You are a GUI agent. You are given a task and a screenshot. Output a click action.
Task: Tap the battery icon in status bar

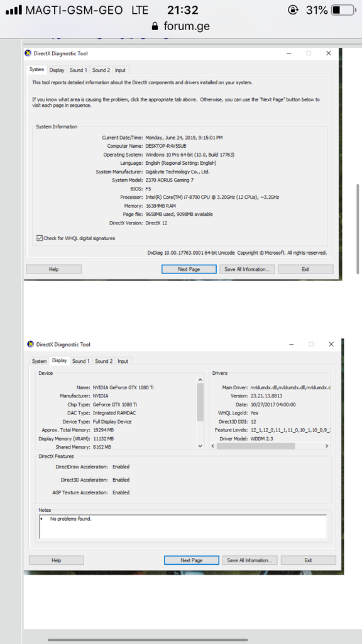pos(343,10)
